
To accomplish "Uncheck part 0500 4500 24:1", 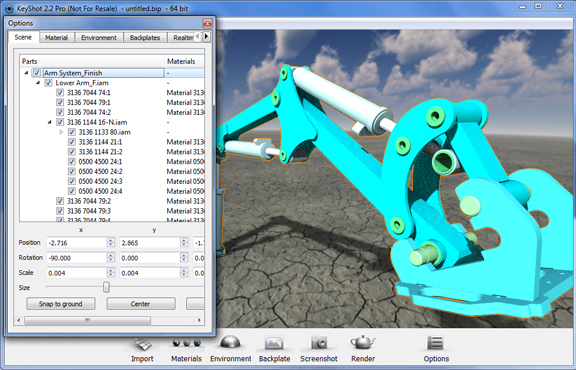I will pos(72,162).
